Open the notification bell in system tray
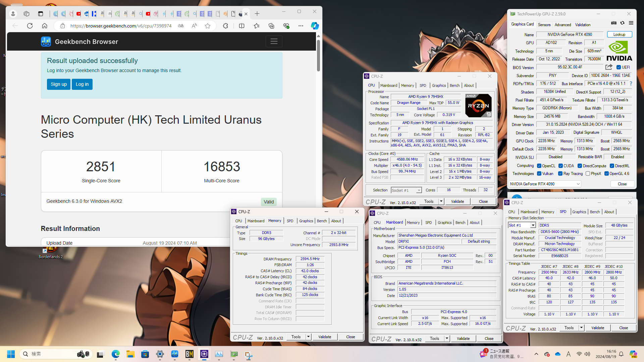This screenshot has height=362, width=644. (621, 354)
